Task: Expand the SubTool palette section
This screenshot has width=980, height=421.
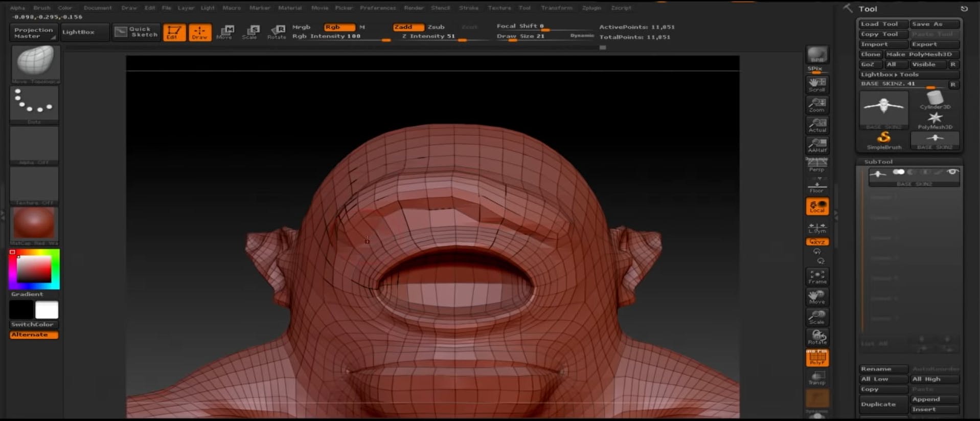Action: coord(878,162)
